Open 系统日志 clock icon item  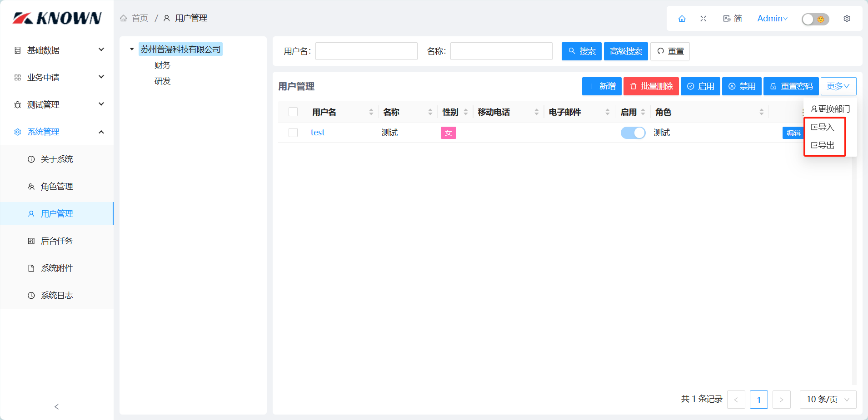[31, 296]
